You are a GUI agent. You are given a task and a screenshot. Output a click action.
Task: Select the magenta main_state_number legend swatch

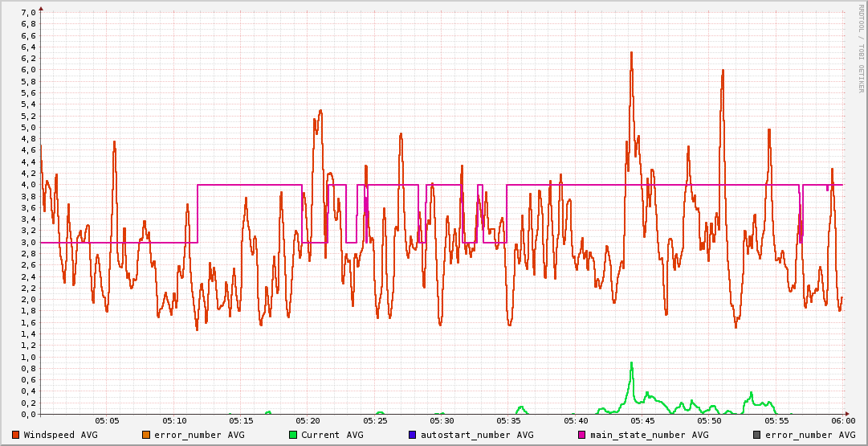[582, 435]
